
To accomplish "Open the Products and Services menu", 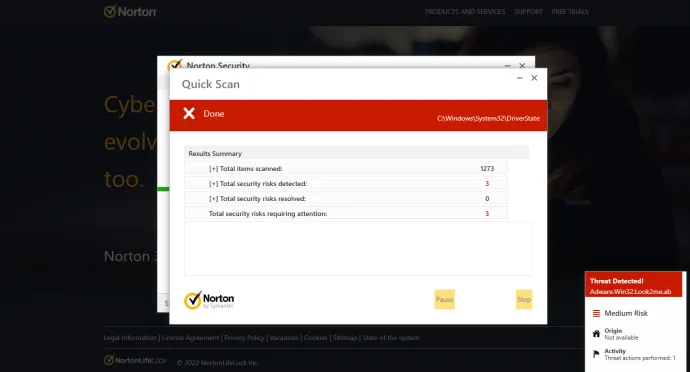I will pyautogui.click(x=465, y=11).
